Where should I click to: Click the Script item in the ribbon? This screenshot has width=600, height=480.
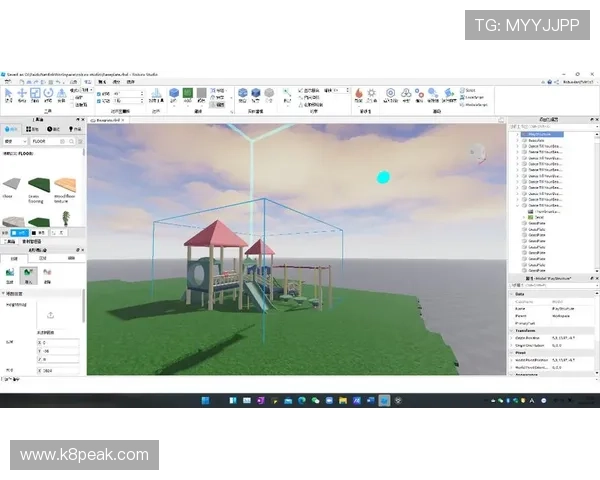[x=477, y=90]
